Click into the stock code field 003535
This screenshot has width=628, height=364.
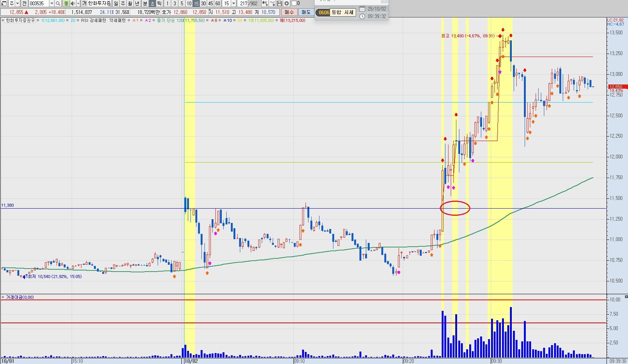point(39,3)
